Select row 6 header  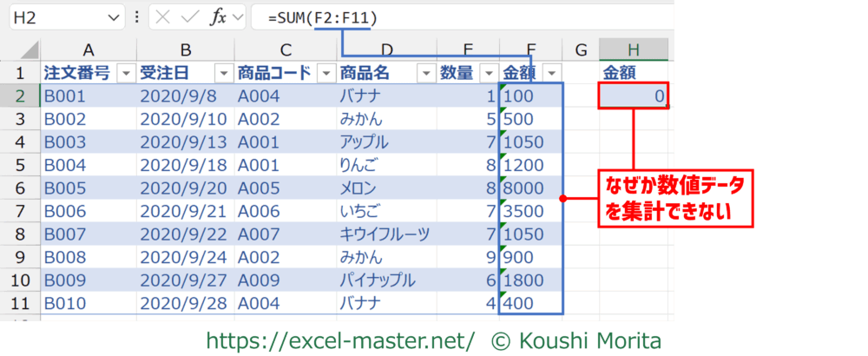(x=20, y=188)
